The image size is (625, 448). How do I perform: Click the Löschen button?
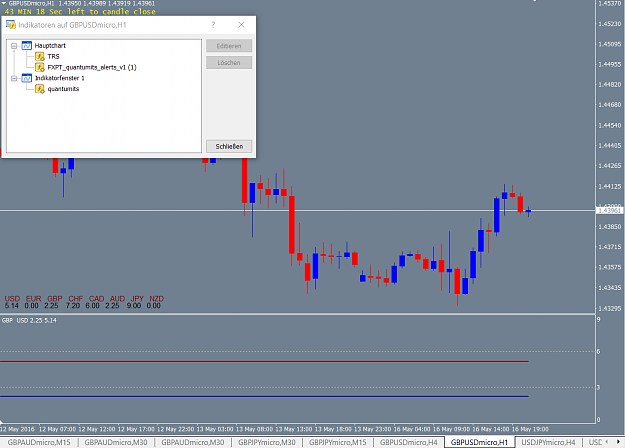click(229, 63)
